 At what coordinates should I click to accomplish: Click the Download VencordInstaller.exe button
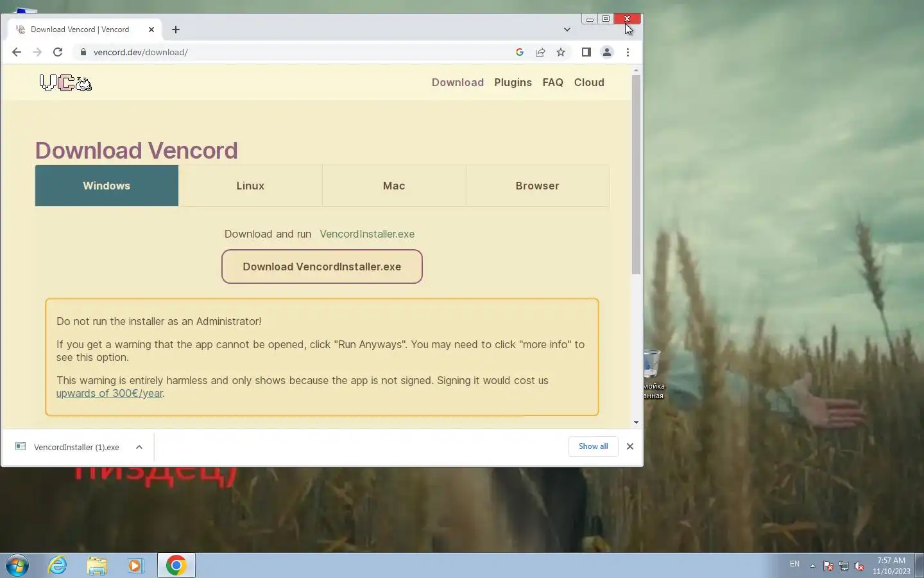pos(322,267)
